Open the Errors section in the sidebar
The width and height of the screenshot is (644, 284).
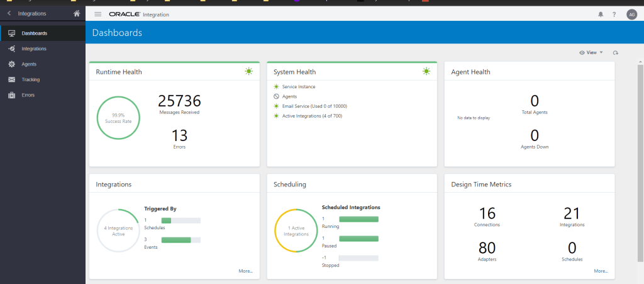pyautogui.click(x=28, y=95)
